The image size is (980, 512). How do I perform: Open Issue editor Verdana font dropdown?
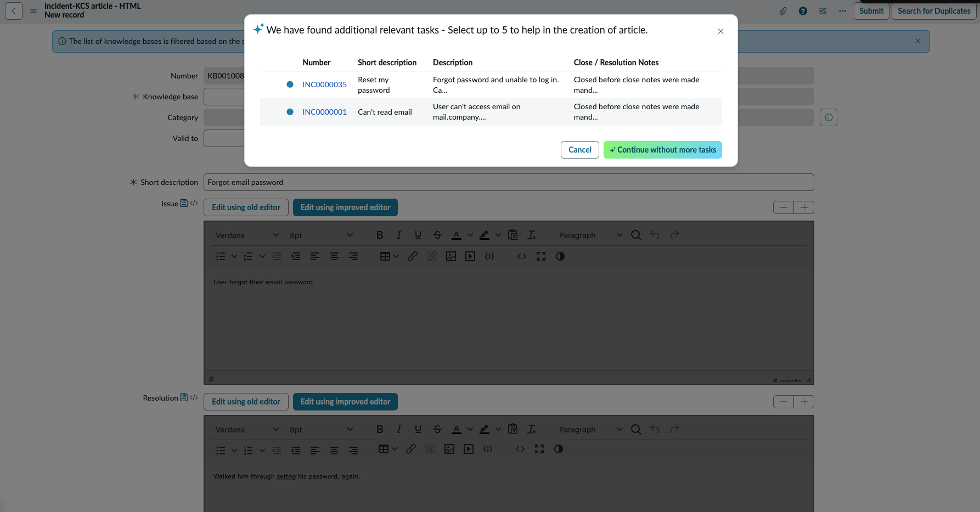247,235
